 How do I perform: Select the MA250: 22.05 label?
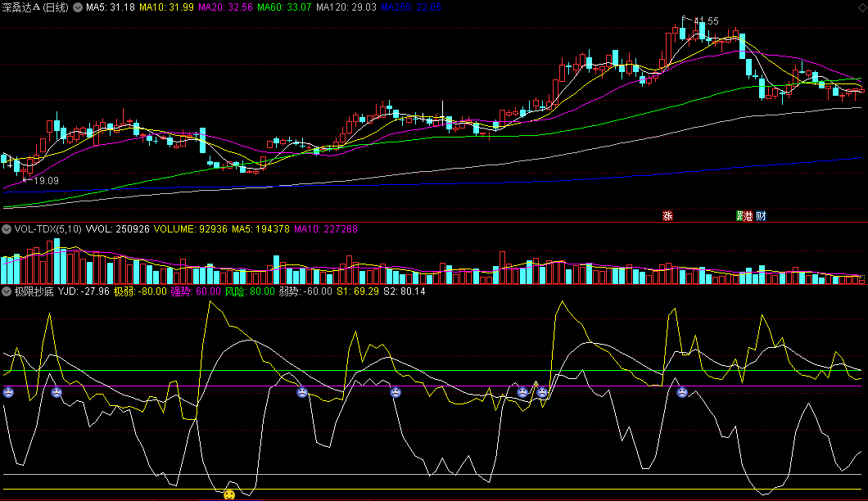coord(411,7)
